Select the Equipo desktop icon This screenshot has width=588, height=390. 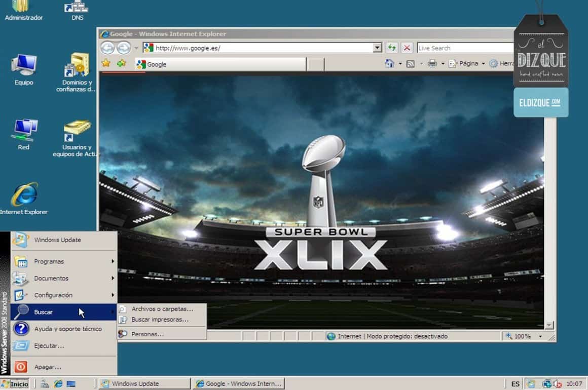pos(24,70)
